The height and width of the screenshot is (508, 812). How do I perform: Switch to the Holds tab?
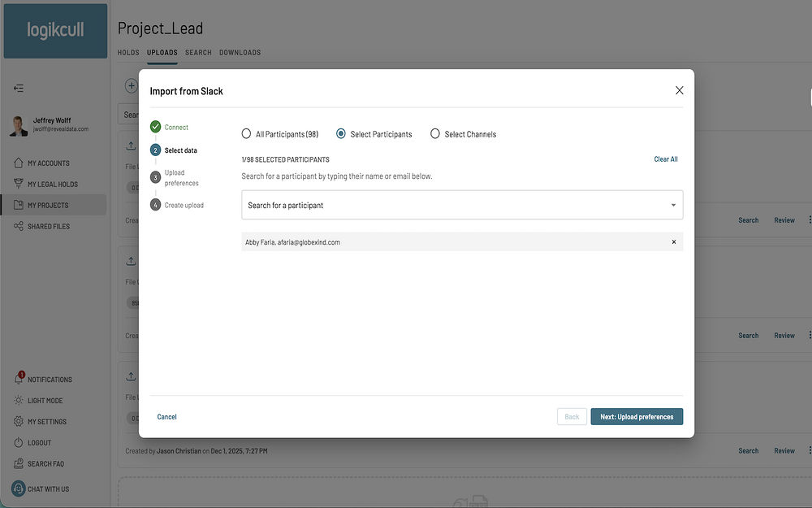(x=128, y=52)
